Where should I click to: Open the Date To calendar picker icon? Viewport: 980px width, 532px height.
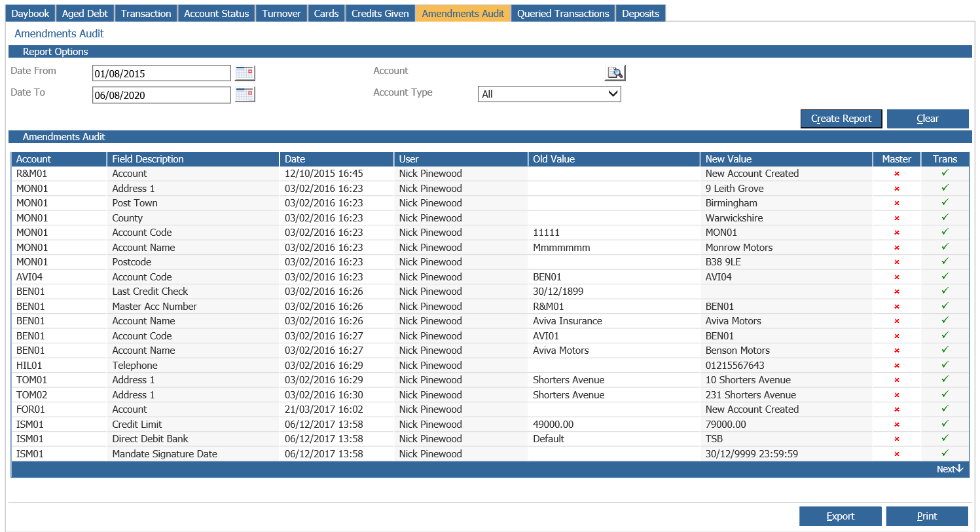point(245,94)
